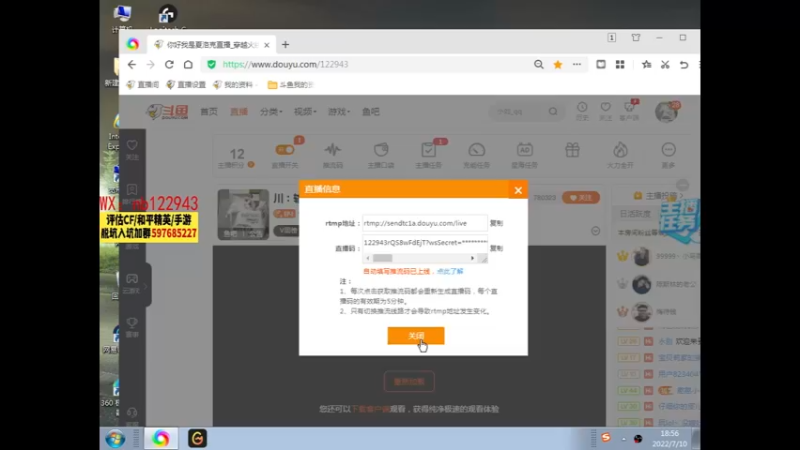The width and height of the screenshot is (800, 450).
Task: Click the gift box icon in the streamer toolbar
Action: point(572,150)
